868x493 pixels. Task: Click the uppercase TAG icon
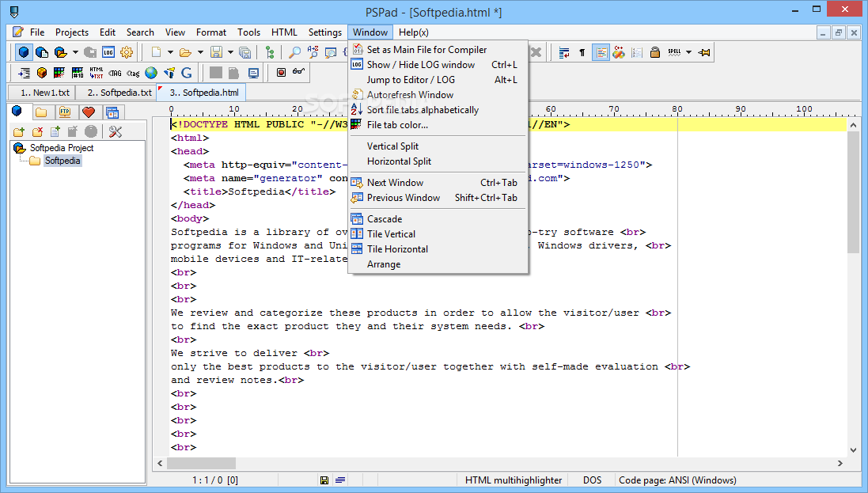[115, 73]
